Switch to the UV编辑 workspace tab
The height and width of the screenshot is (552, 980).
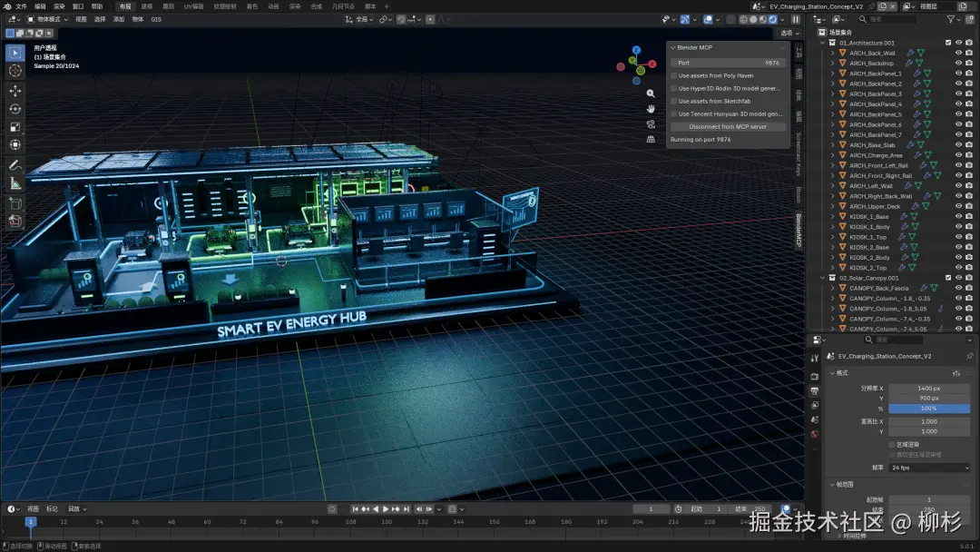pyautogui.click(x=194, y=6)
